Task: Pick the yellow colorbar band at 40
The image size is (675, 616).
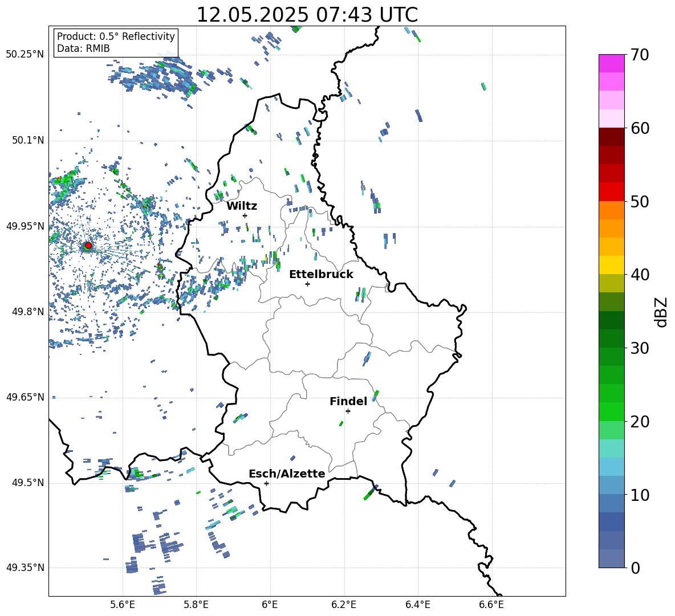Action: coord(612,265)
